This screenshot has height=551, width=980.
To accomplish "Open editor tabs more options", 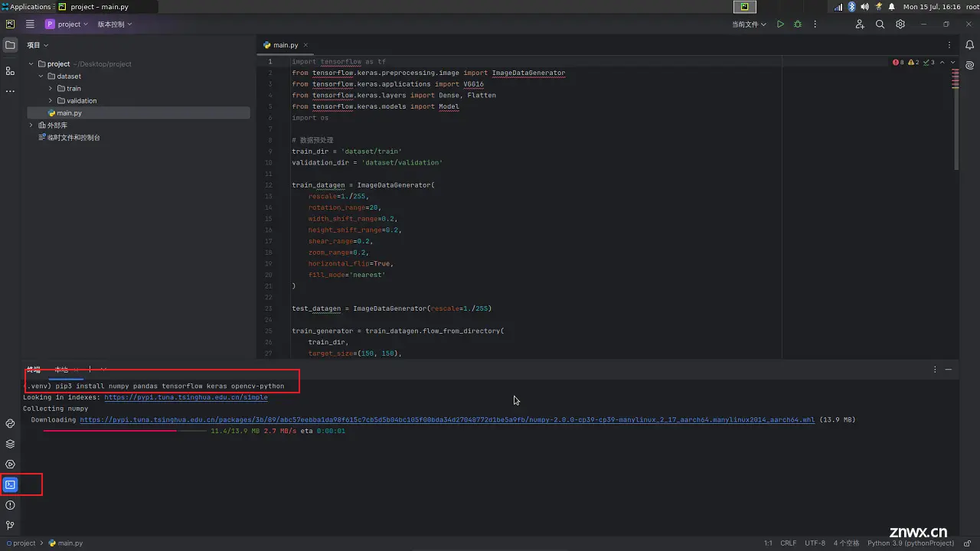I will (x=950, y=45).
